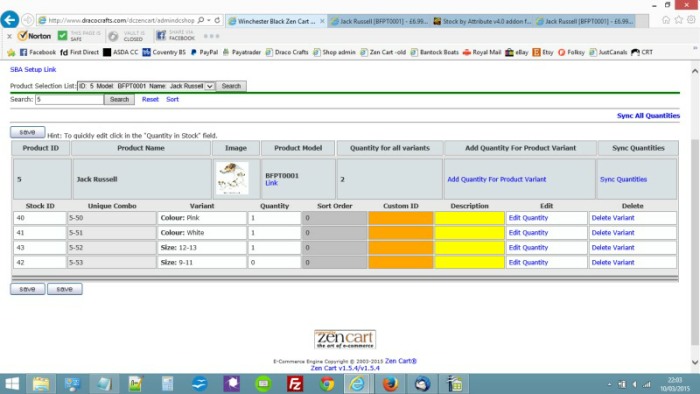Open Firefox from the taskbar
This screenshot has width=700, height=394.
390,384
